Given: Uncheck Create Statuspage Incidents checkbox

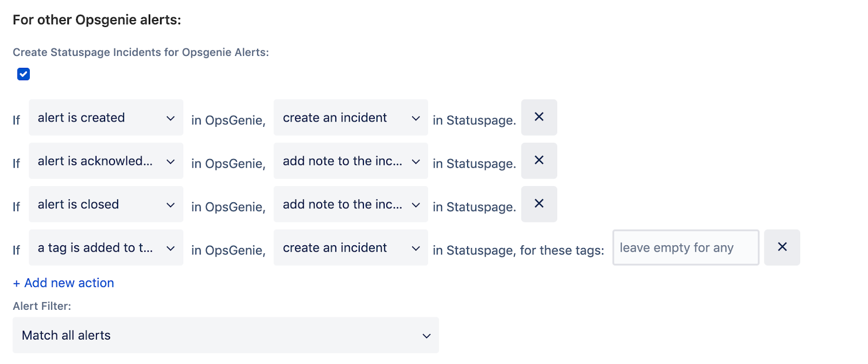Looking at the screenshot, I should pos(23,74).
